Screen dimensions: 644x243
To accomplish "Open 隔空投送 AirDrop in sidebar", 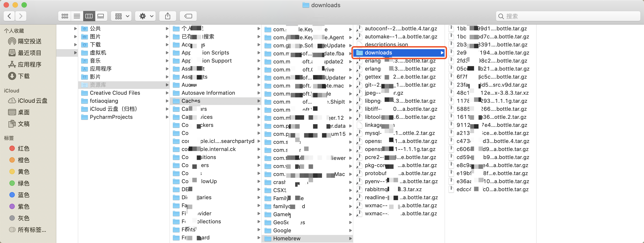I will coord(25,41).
